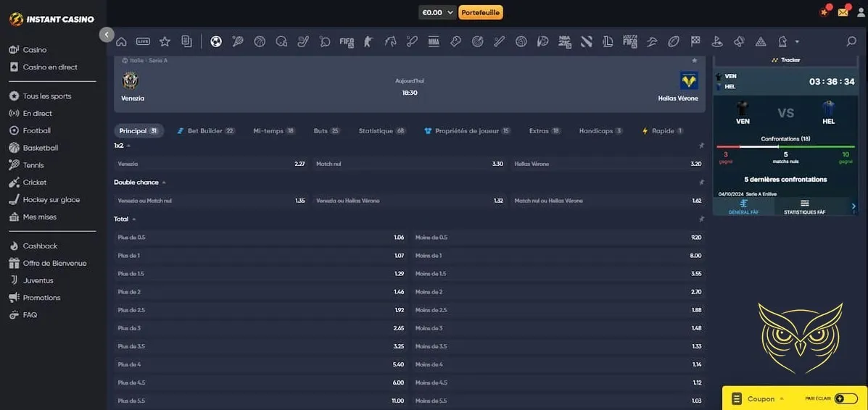The width and height of the screenshot is (868, 410).
Task: Bet on Venezia at 2.27
Action: tap(212, 164)
